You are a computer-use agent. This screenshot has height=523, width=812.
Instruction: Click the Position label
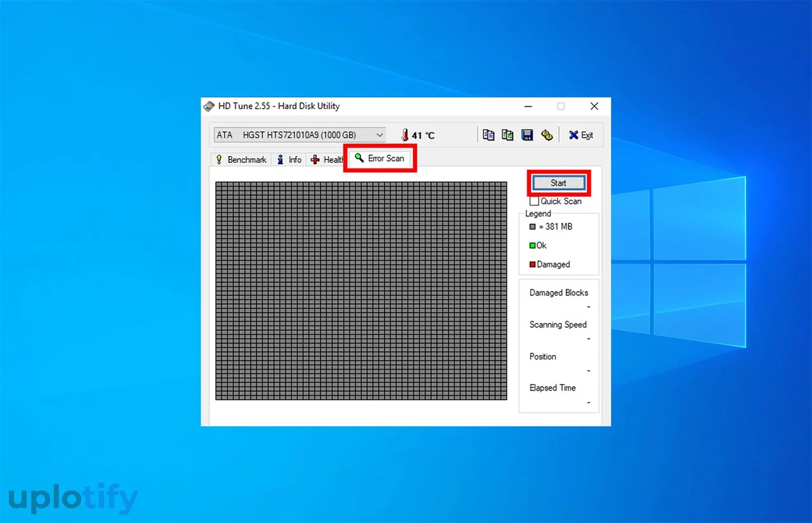[543, 356]
